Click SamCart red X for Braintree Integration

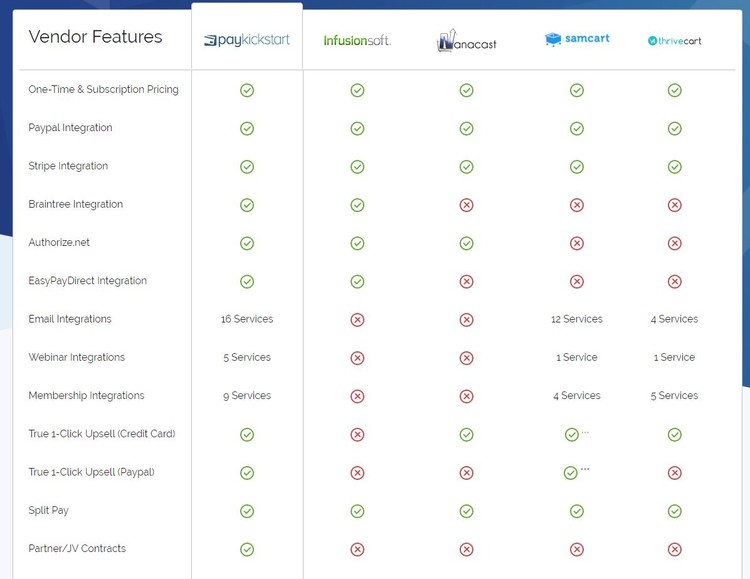pyautogui.click(x=577, y=205)
